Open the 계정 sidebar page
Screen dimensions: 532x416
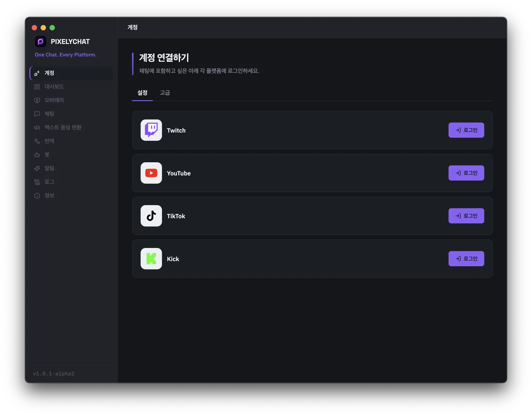(71, 73)
